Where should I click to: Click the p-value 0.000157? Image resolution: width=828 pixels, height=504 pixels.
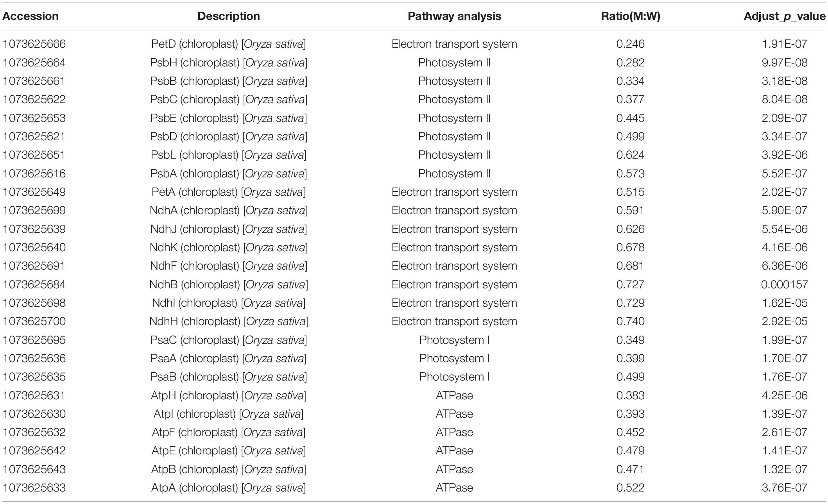(x=785, y=284)
